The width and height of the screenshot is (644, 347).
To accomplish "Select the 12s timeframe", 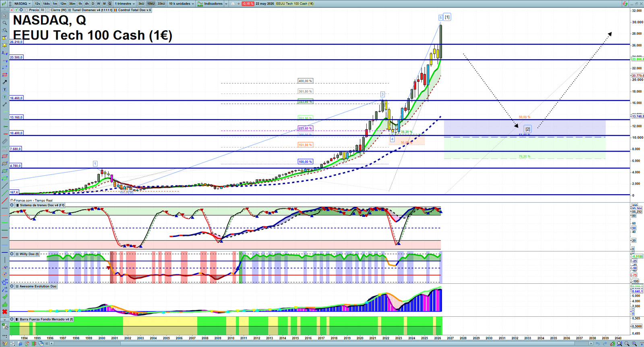I will tap(37, 4).
